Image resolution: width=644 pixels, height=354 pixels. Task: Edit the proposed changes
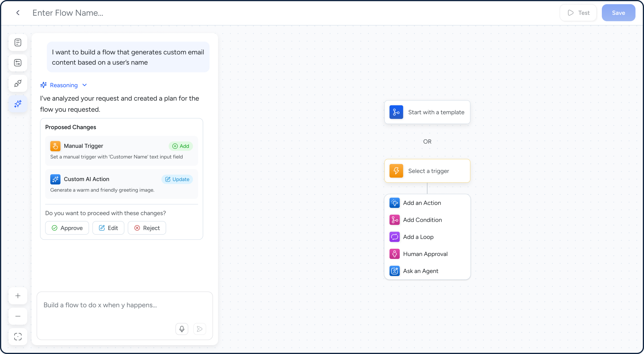click(108, 228)
